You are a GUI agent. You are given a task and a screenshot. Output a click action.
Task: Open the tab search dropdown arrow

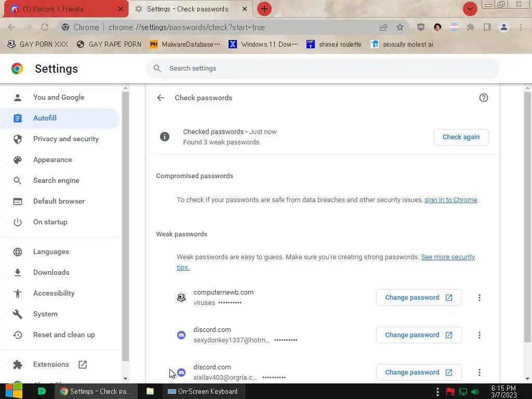click(470, 9)
